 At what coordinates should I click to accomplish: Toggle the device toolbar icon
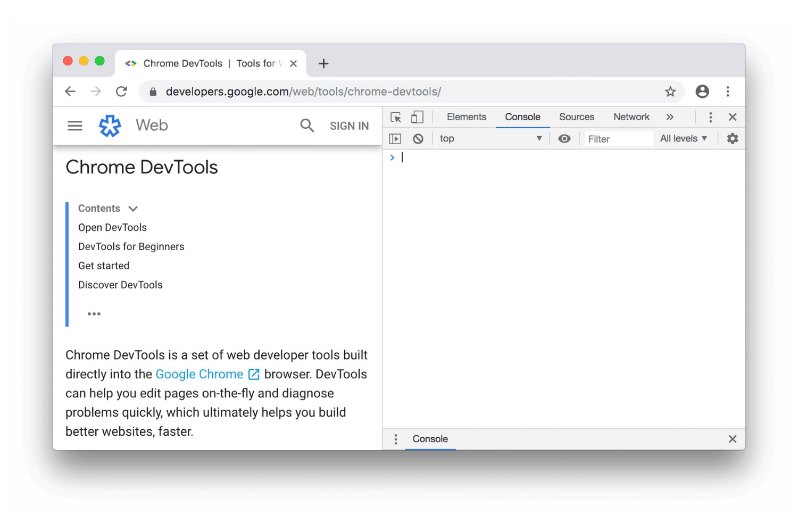(x=417, y=117)
